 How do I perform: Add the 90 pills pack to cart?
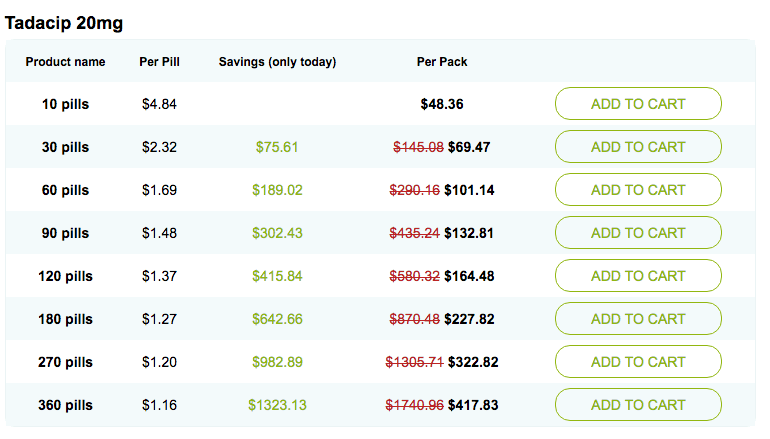pos(638,233)
